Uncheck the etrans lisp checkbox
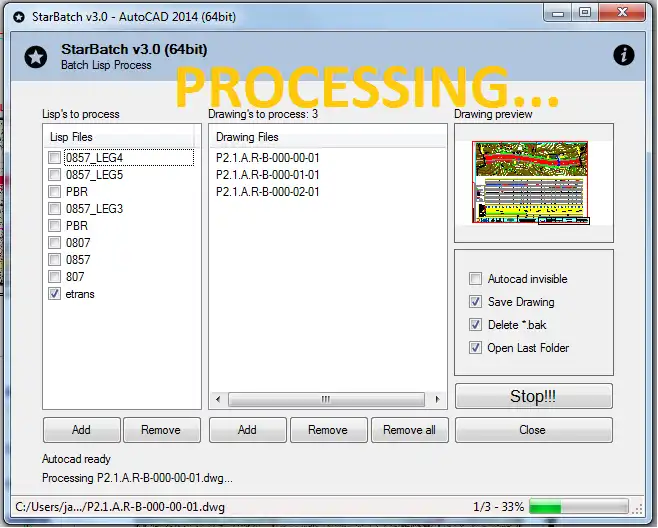The width and height of the screenshot is (658, 528). tap(54, 294)
